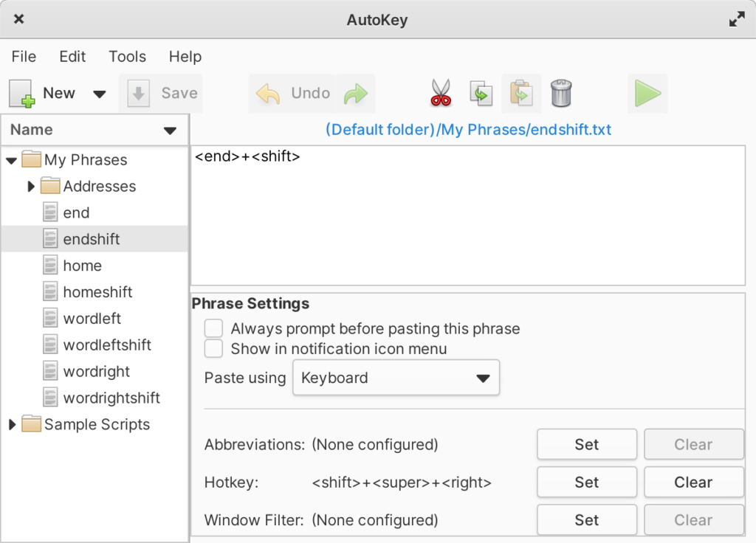Click the Name column header
The image size is (756, 543).
(x=94, y=130)
